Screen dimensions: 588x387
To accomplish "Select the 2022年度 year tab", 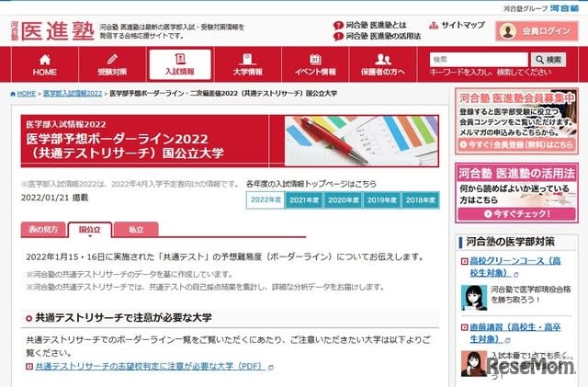I will click(266, 200).
